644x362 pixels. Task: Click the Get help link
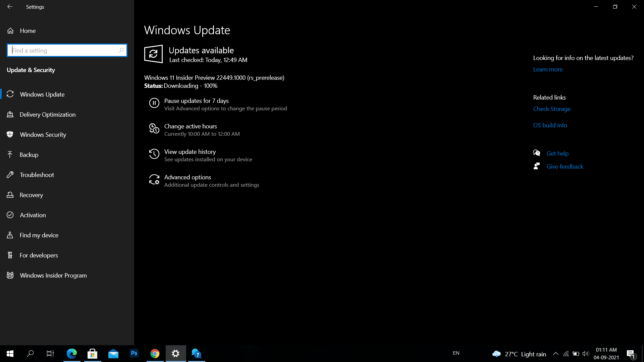pyautogui.click(x=557, y=154)
